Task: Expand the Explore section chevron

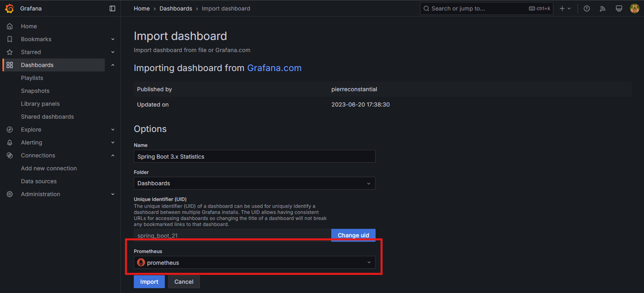Action: [113, 130]
